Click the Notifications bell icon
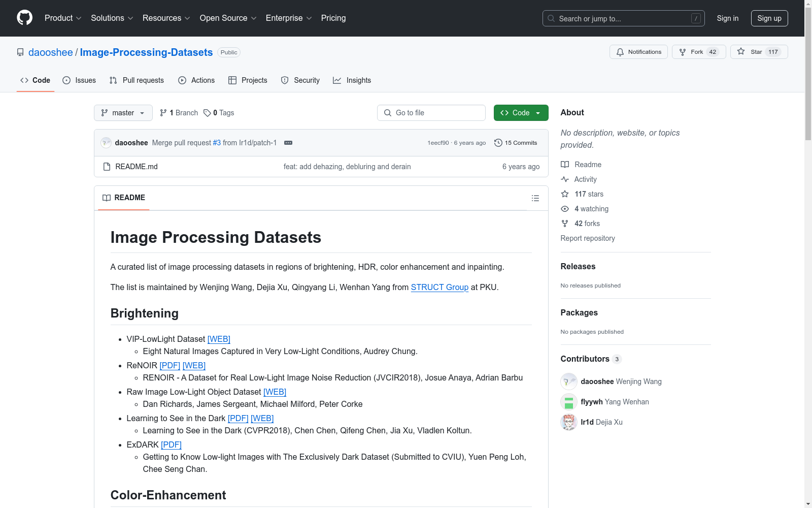 coord(620,52)
